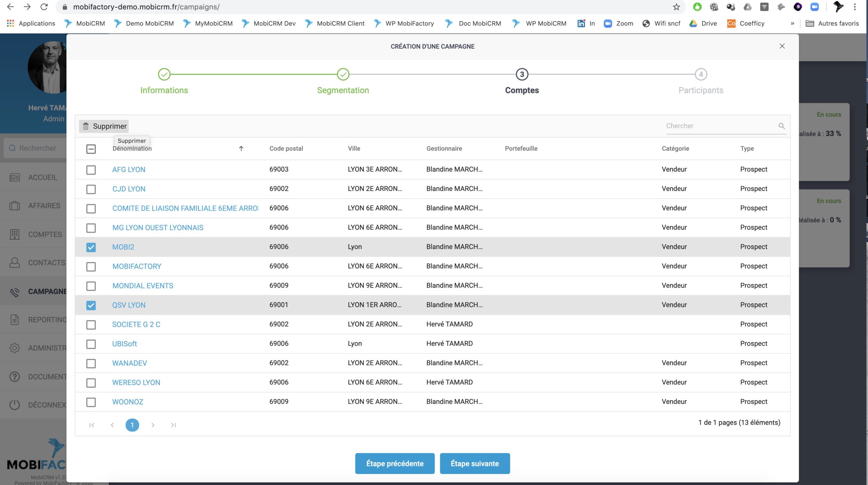Screen dimensions: 868x485
Task: Go to first page pagination icon
Action: [92, 425]
